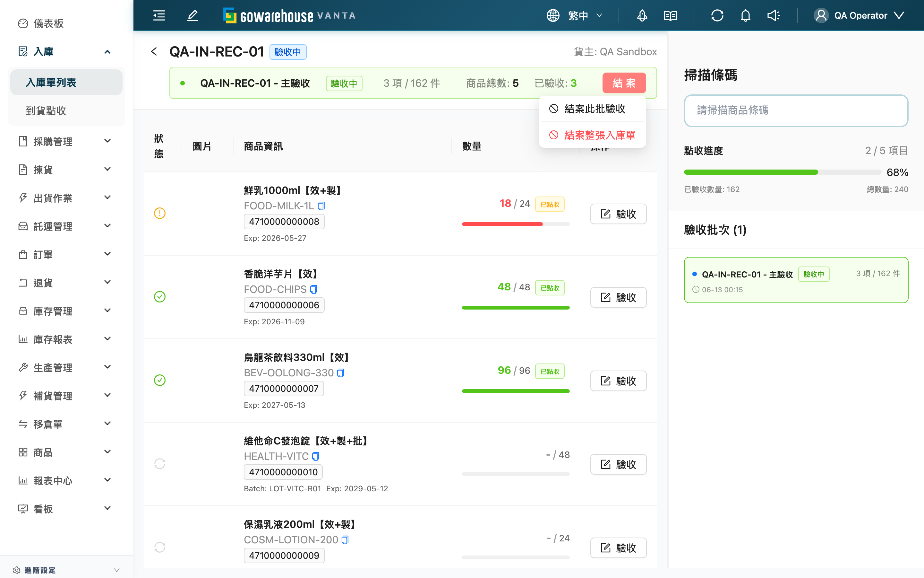Viewport: 924px width, 578px height.
Task: Click 驗收 button for 香脆洋芋片
Action: [x=618, y=297]
